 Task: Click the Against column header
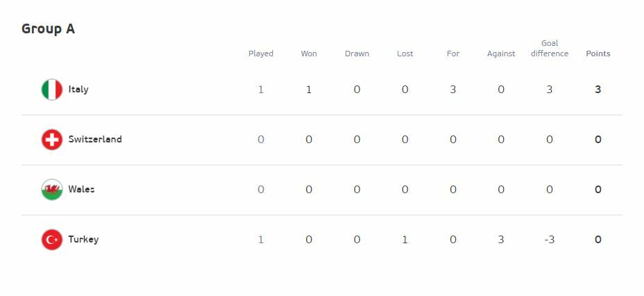[501, 54]
